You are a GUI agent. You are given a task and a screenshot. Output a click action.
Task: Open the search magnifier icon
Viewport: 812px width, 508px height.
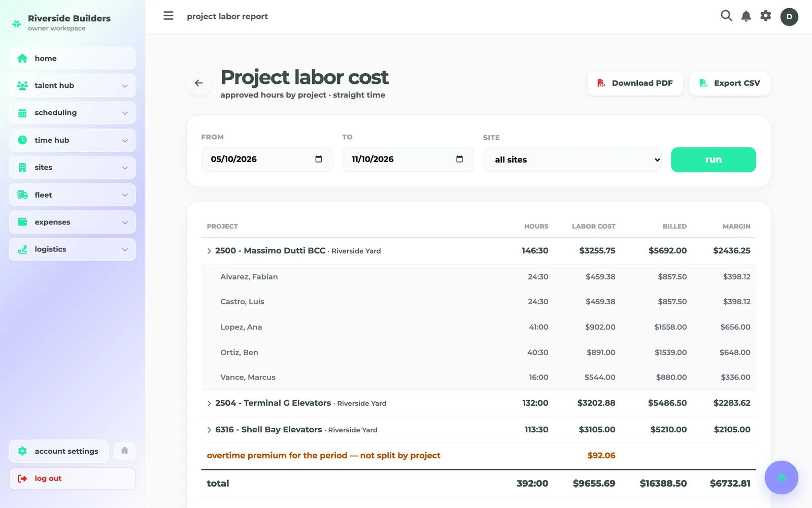coord(726,16)
